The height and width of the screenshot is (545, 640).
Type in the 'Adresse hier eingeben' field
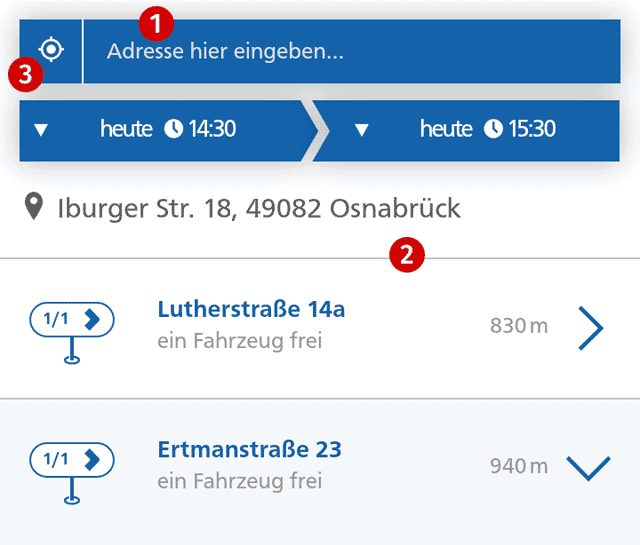click(350, 51)
